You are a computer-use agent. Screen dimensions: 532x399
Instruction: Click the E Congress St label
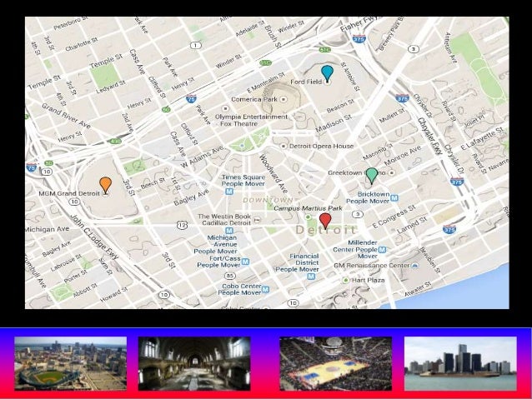[394, 217]
